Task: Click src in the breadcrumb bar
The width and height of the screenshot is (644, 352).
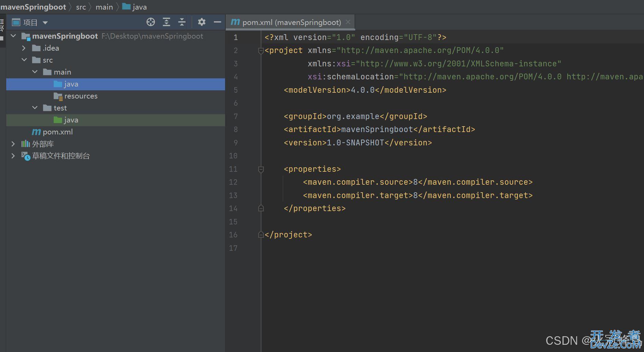Action: (81, 7)
